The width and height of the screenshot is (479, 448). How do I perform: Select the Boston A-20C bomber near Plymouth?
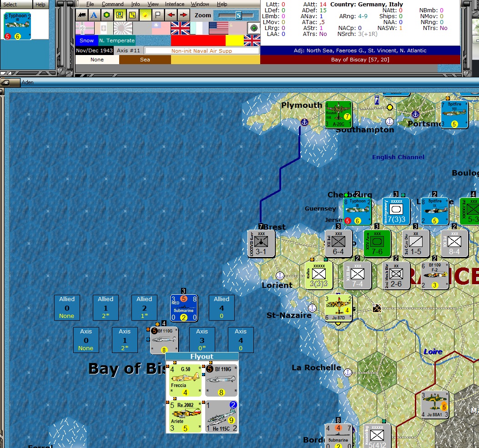tap(338, 115)
